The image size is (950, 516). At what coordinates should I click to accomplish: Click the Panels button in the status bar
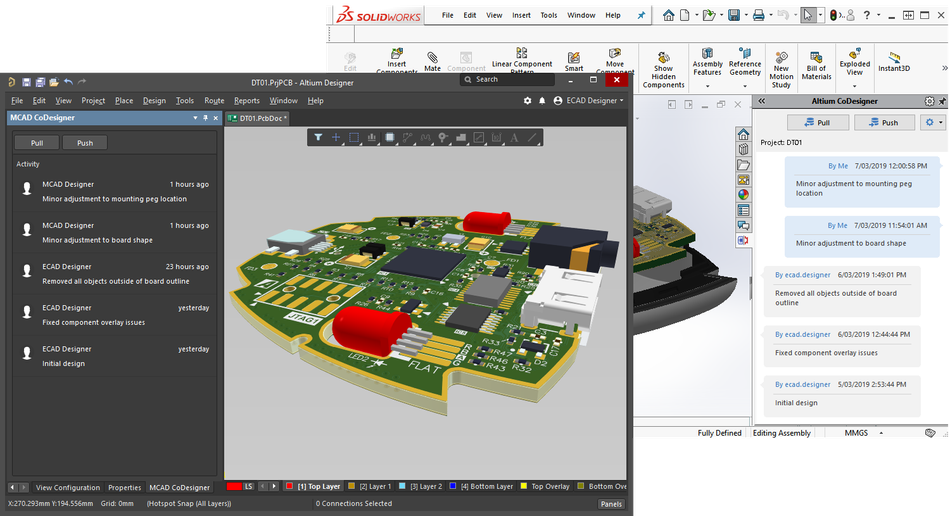point(611,503)
